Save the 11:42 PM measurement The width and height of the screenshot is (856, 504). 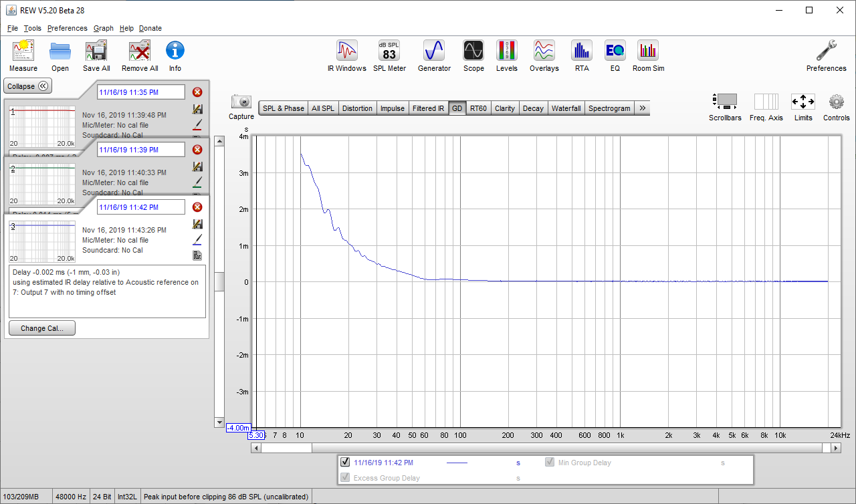[x=197, y=225]
